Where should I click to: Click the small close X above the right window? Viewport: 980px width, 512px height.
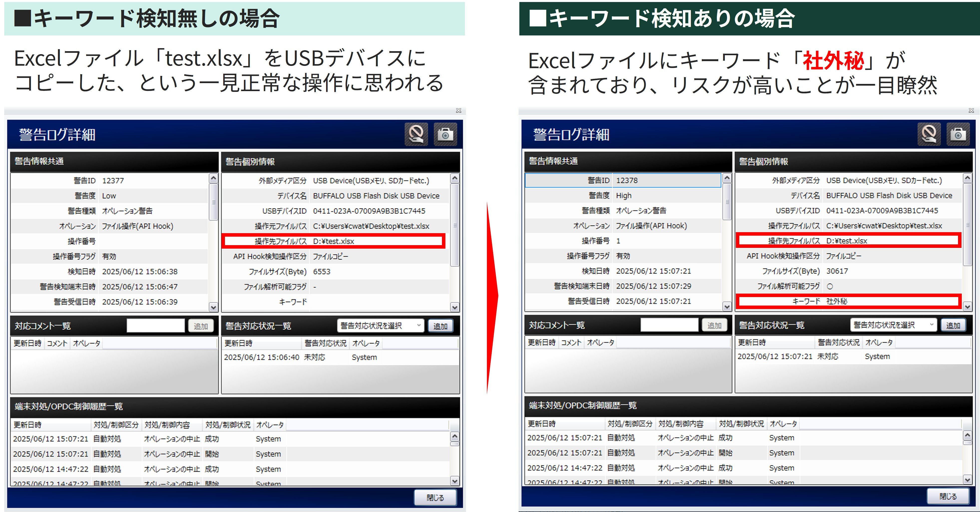click(971, 110)
